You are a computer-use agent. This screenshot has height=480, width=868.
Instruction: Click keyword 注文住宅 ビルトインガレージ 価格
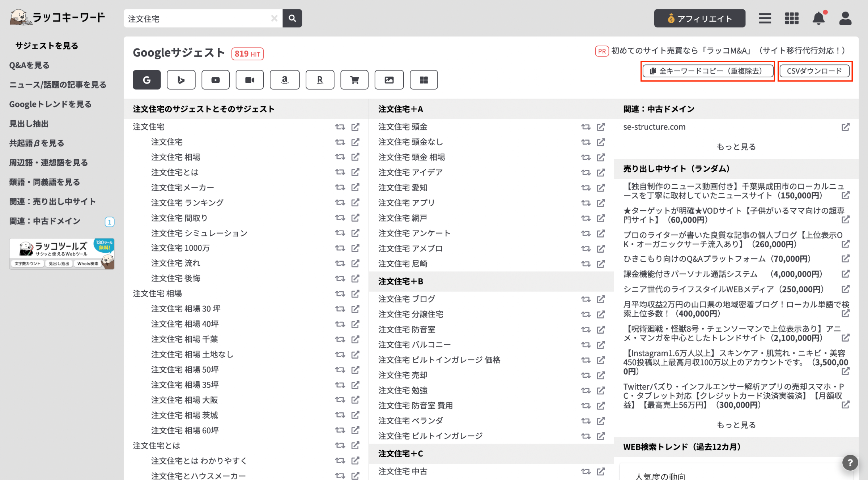pos(439,360)
